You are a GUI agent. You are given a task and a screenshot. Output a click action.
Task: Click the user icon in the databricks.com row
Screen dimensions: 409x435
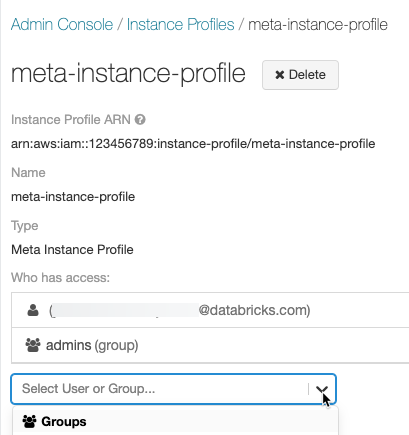(33, 310)
